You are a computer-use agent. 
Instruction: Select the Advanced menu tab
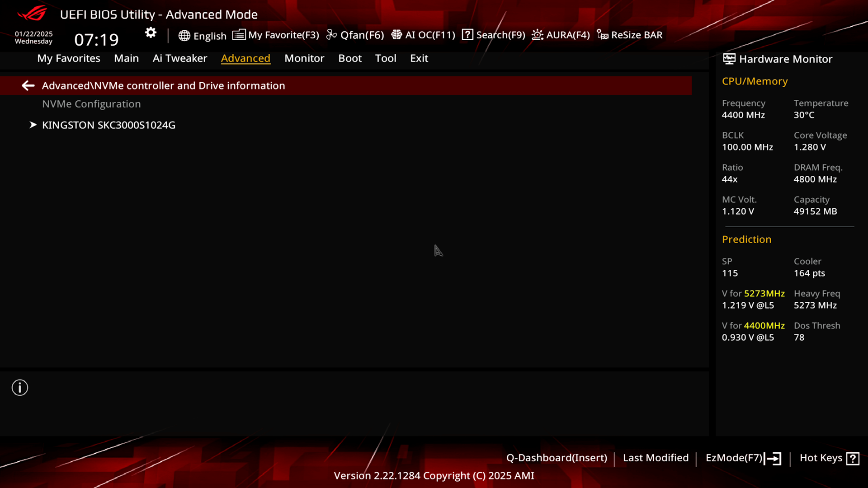pos(245,58)
